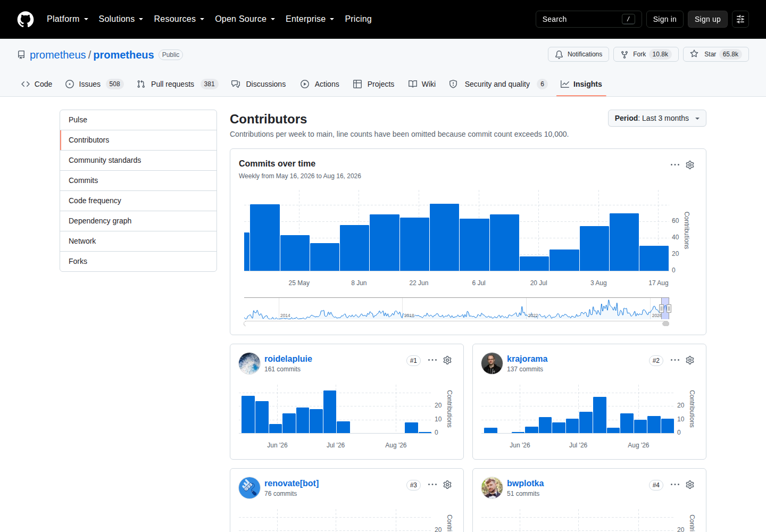Expand the Solutions dropdown
The width and height of the screenshot is (766, 532).
(121, 19)
